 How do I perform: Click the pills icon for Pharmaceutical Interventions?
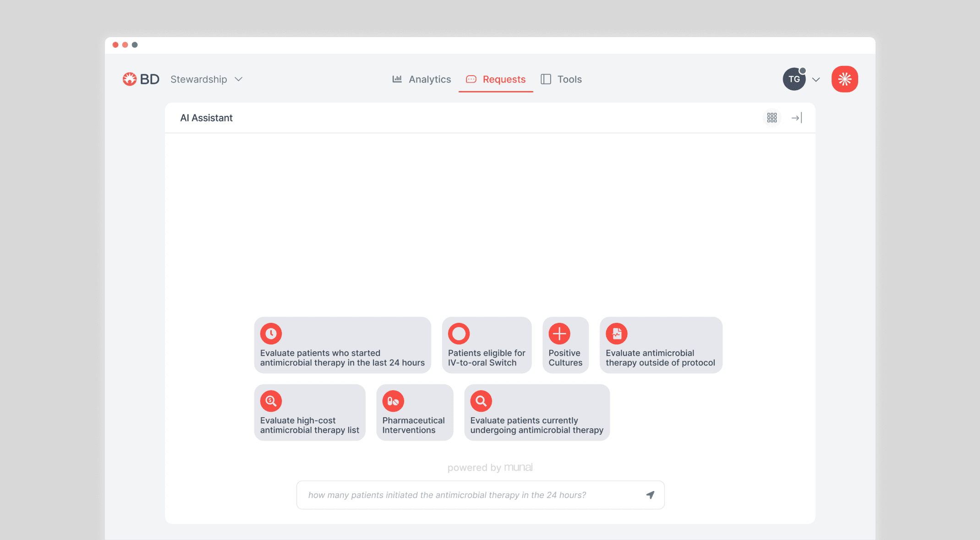pos(393,401)
